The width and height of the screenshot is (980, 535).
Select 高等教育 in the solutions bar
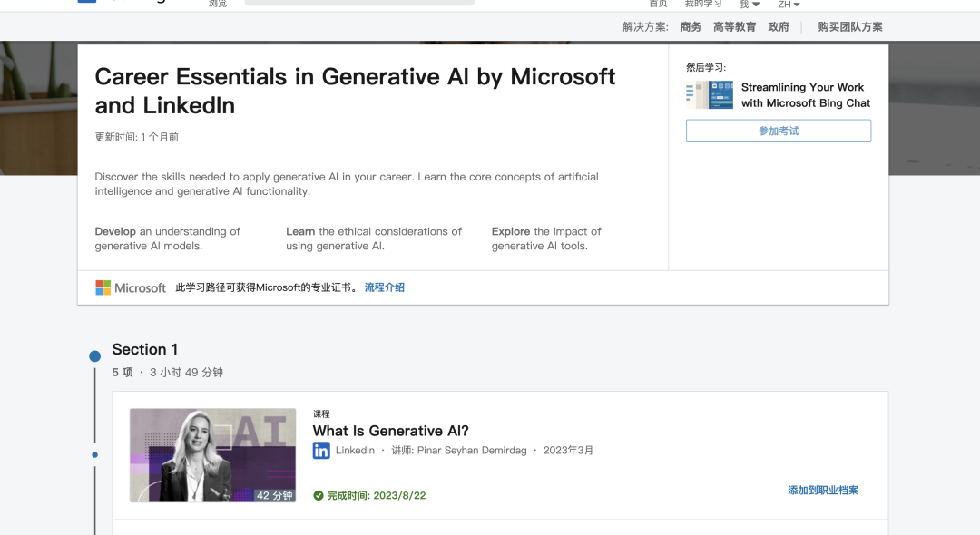click(x=734, y=26)
